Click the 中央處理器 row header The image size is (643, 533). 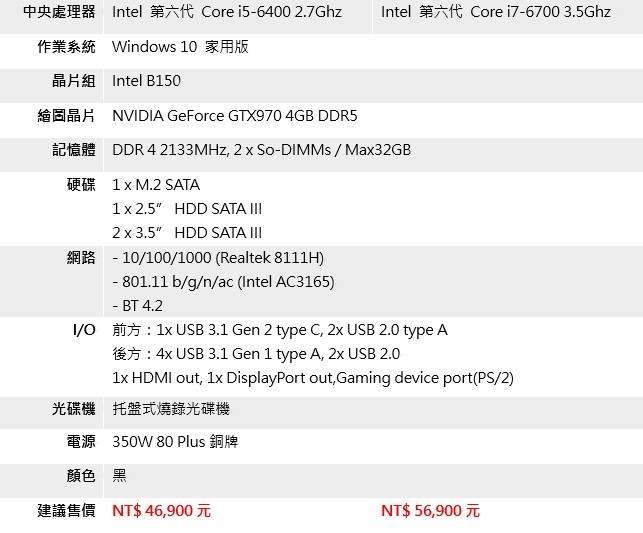click(x=59, y=12)
